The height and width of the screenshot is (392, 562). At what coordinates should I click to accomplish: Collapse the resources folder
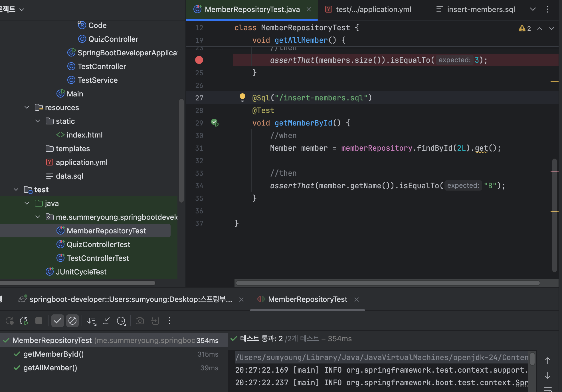point(27,108)
